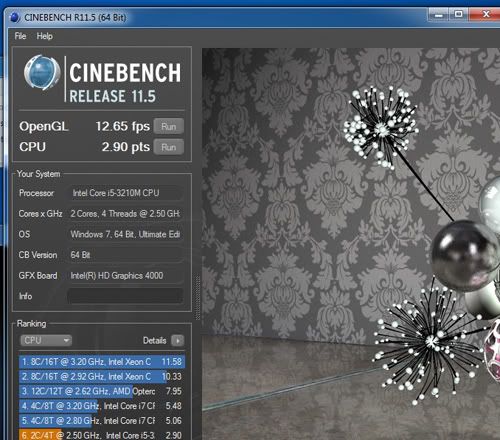
Task: Open the CPU ranking dropdown
Action: [x=46, y=340]
